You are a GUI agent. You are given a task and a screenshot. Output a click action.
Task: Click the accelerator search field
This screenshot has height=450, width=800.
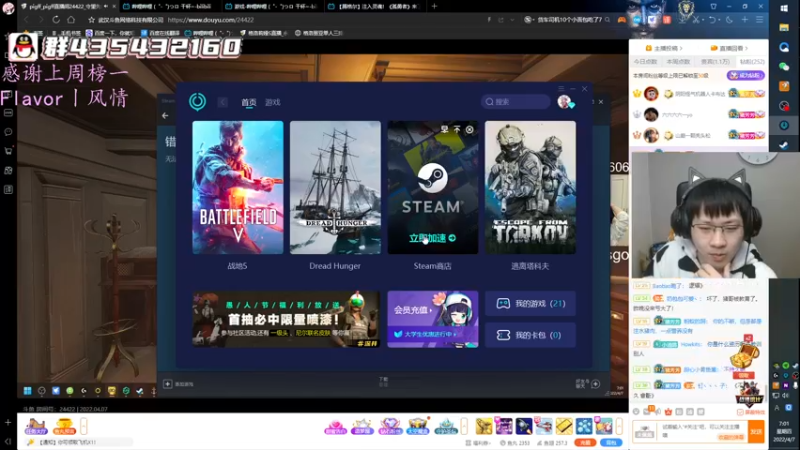516,102
